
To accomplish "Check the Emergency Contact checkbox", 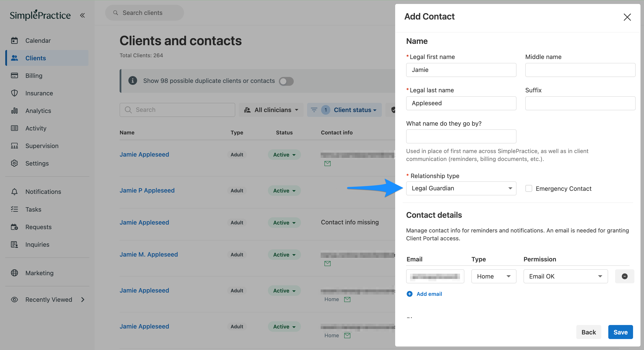I will [x=529, y=188].
